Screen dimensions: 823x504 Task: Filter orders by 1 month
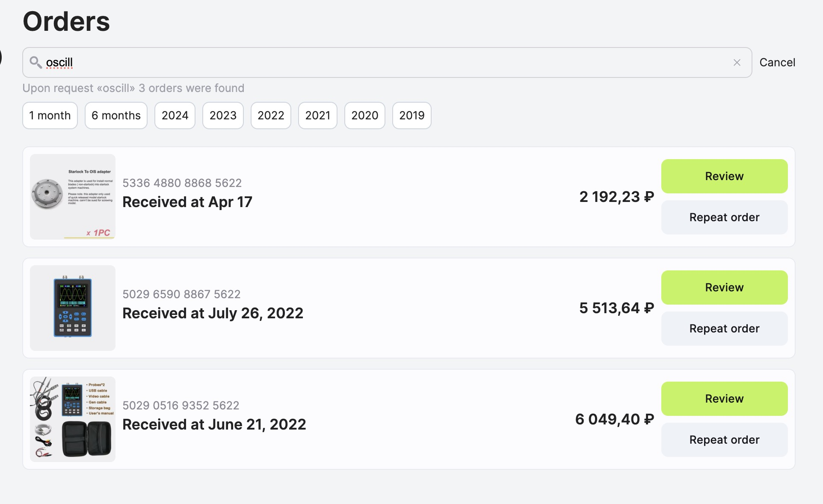[x=50, y=116]
